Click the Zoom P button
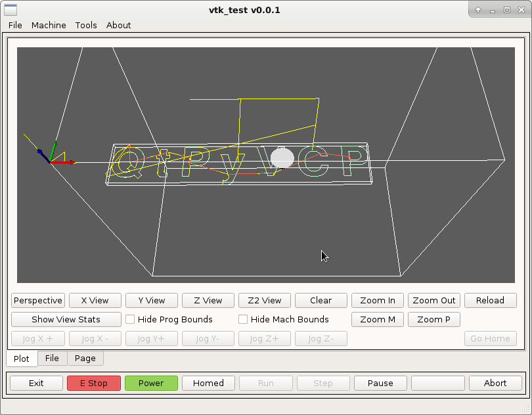This screenshot has width=532, height=415. 434,320
